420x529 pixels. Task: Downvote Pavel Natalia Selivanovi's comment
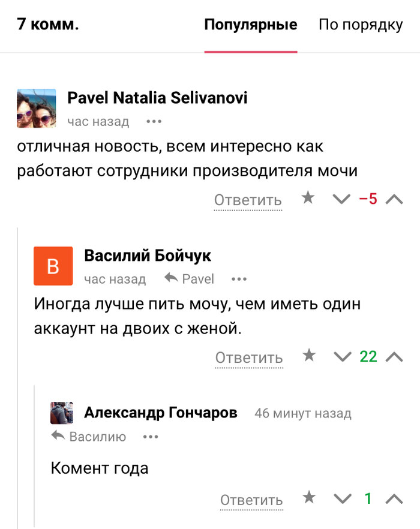341,200
